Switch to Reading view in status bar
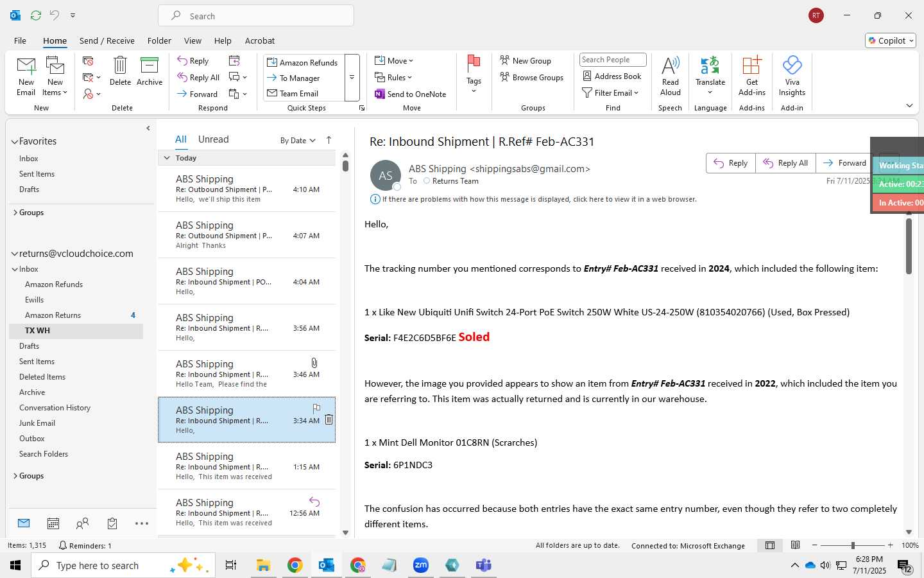Screen dimensions: 924x578 pos(795,545)
